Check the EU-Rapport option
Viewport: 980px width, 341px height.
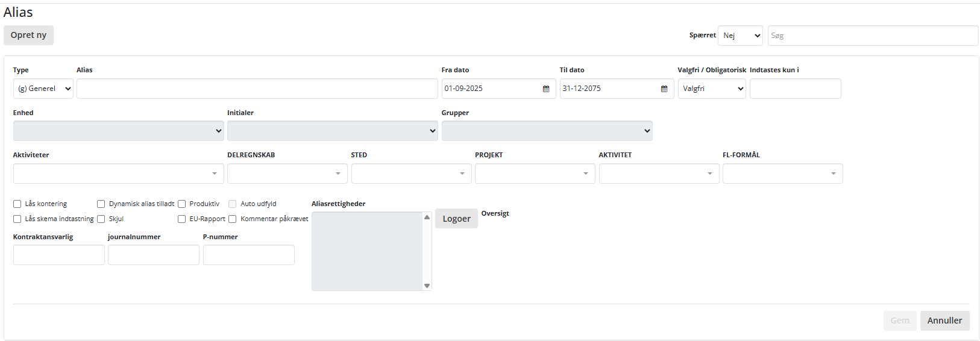pyautogui.click(x=181, y=219)
